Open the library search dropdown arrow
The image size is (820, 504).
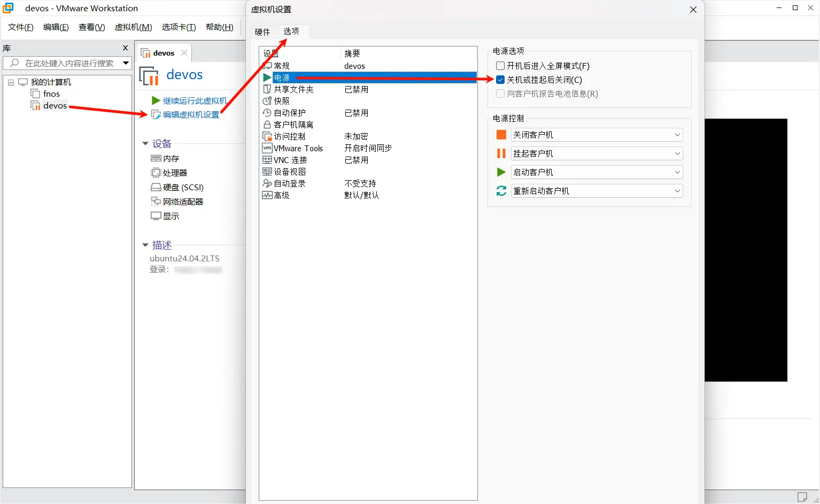coord(126,63)
